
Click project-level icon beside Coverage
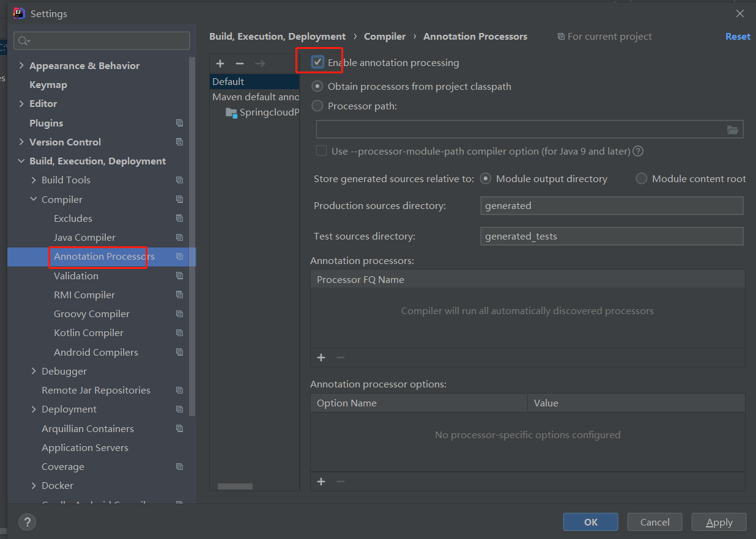tap(179, 466)
